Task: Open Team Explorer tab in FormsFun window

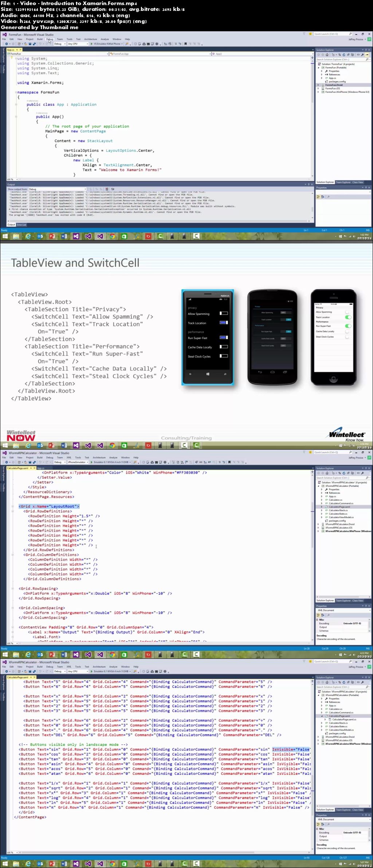Action: (x=343, y=182)
